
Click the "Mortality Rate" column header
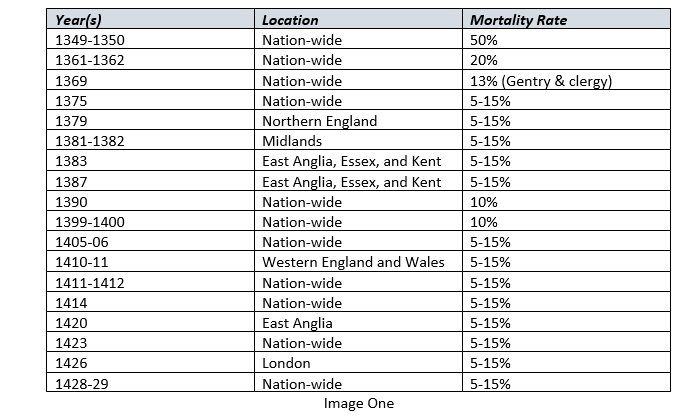pyautogui.click(x=516, y=19)
